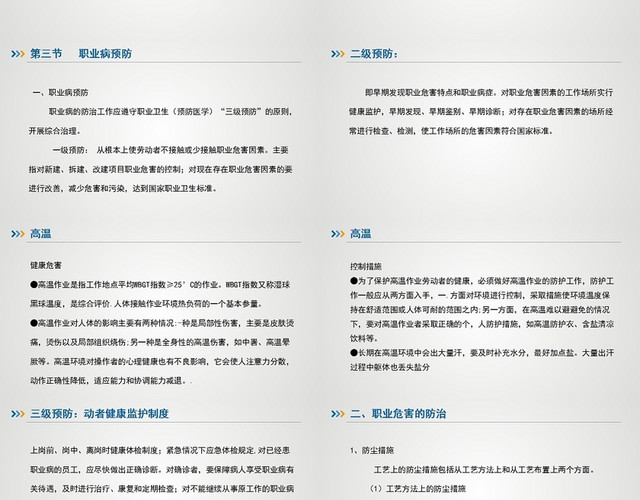Viewport: 640px width, 500px height.
Task: Click the line starting 作一般应从两方面入手
Action: tap(480, 296)
